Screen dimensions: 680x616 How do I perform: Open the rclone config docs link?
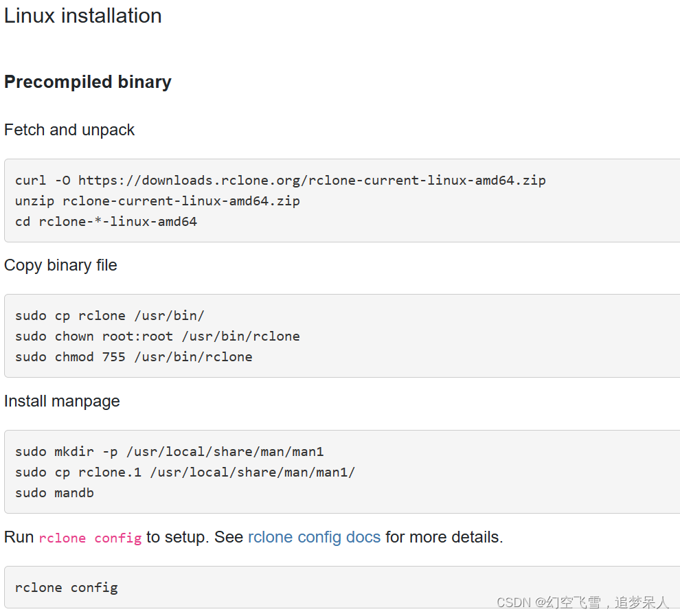[x=314, y=537]
